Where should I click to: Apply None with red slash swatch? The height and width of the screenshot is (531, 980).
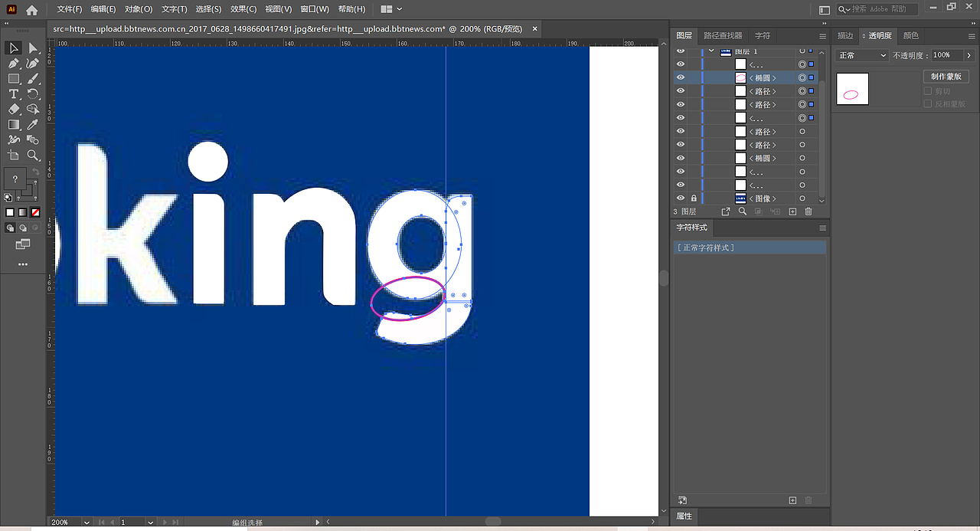[35, 212]
